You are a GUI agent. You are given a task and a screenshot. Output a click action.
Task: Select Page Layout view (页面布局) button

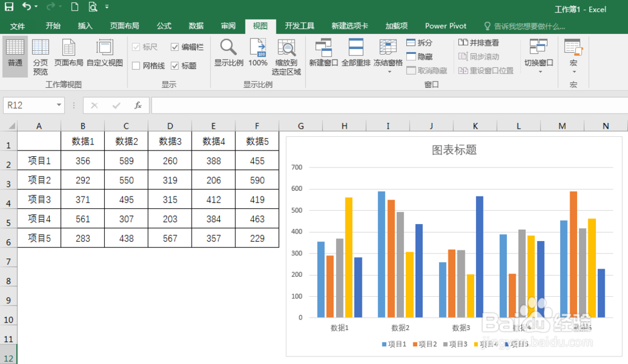click(x=68, y=53)
